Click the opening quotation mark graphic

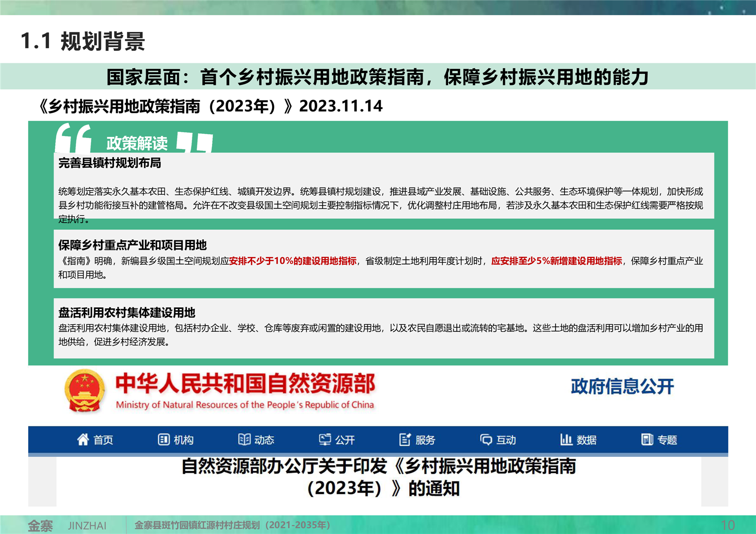pos(73,138)
